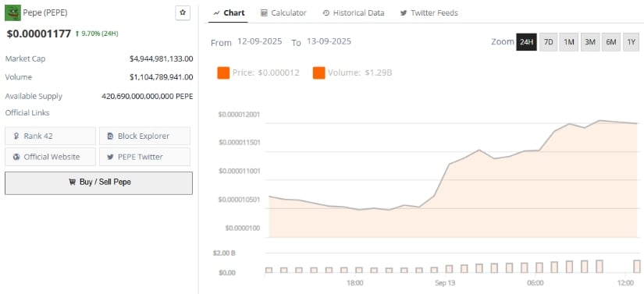This screenshot has width=644, height=294.
Task: Click the $0.000012001 axis label
Action: [239, 115]
